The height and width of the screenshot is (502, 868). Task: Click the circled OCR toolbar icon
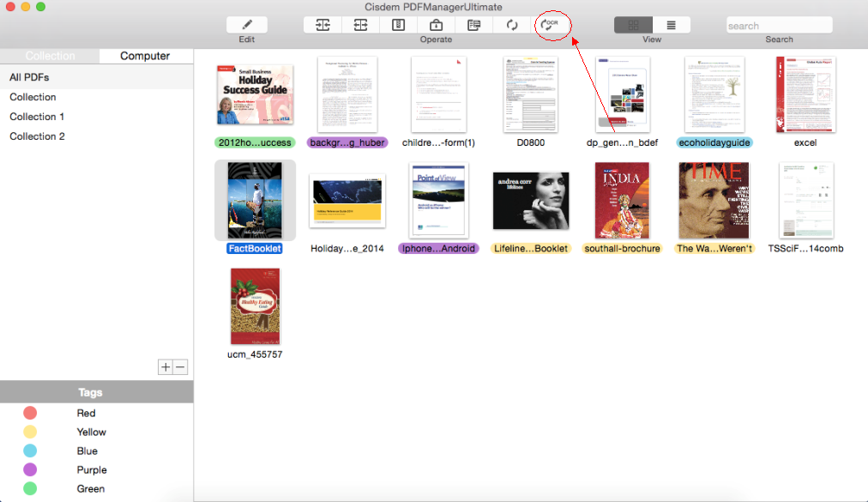click(x=551, y=25)
